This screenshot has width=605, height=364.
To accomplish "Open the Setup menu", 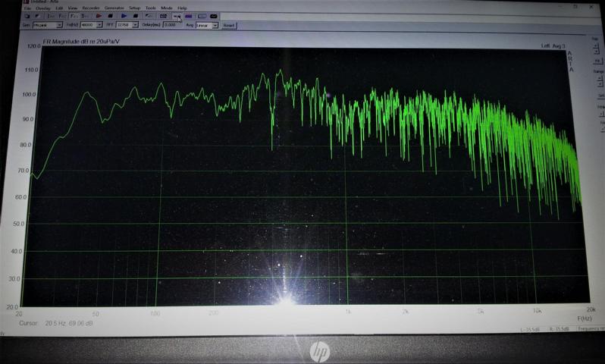I will click(x=135, y=8).
